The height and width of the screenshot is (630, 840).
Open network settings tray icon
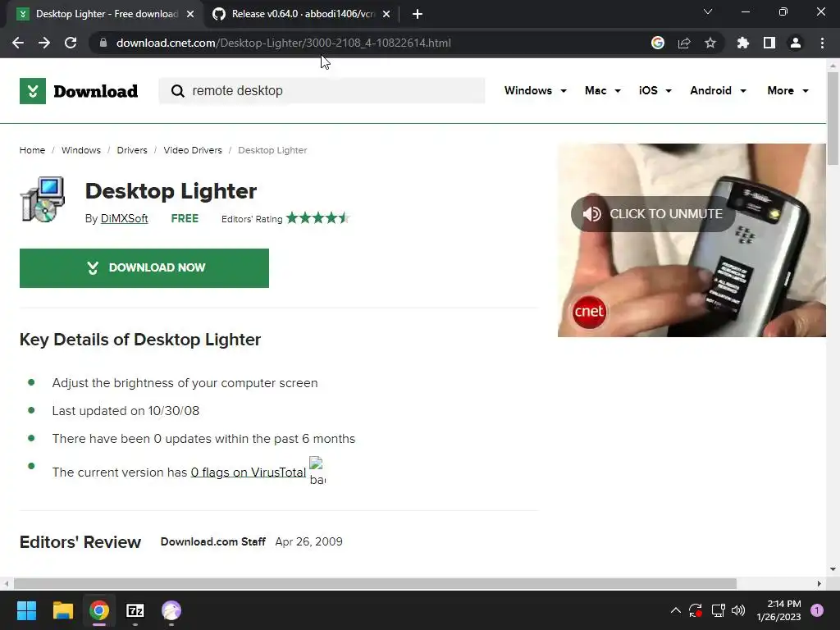(x=718, y=610)
